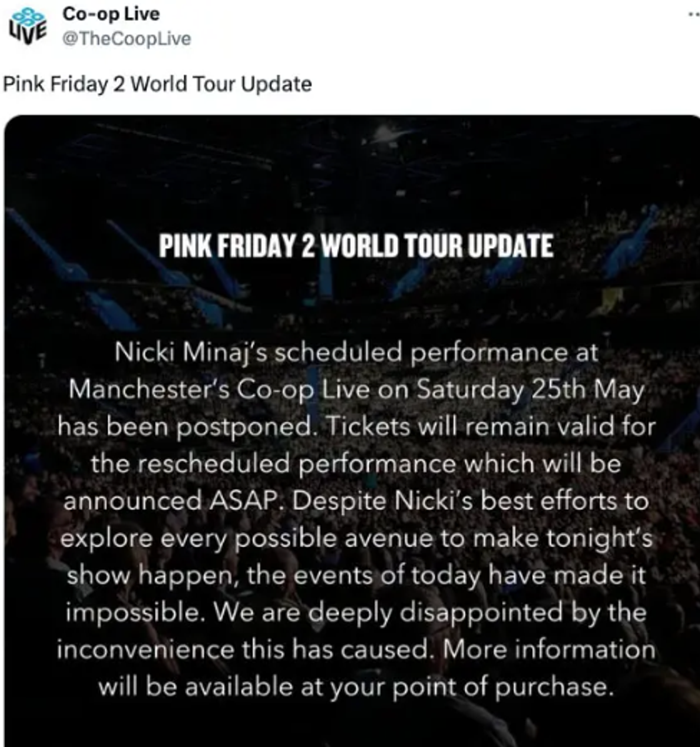Click the "announced ASAP" text
This screenshot has width=700, height=747.
pyautogui.click(x=171, y=501)
